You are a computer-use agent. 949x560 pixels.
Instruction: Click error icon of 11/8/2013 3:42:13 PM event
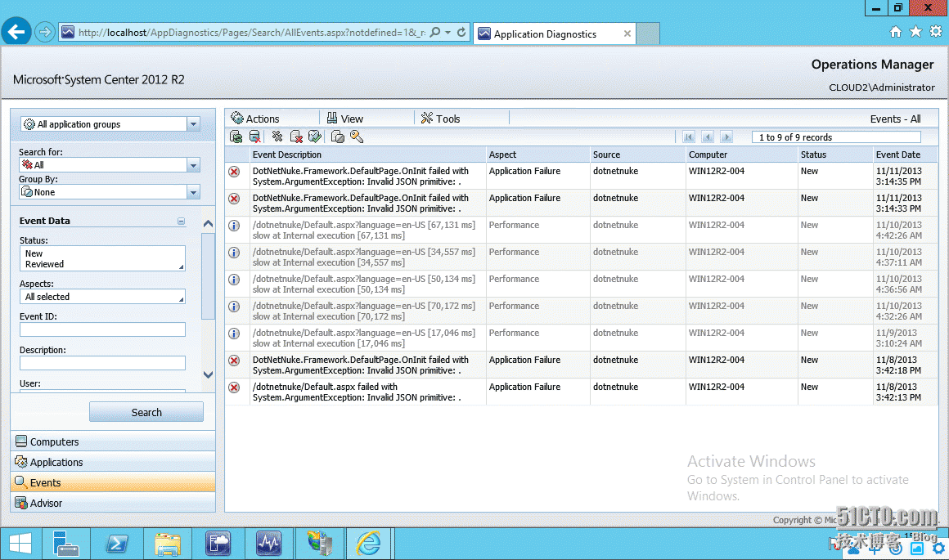point(234,388)
